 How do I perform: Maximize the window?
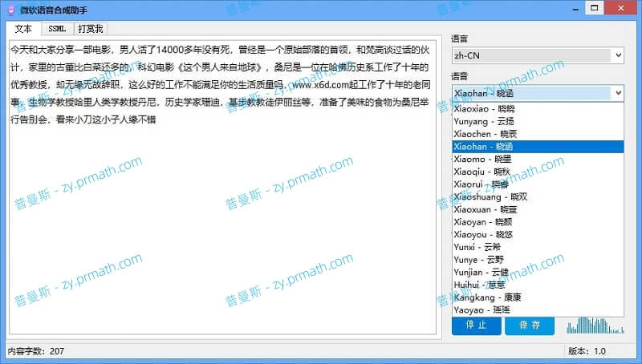[x=594, y=8]
